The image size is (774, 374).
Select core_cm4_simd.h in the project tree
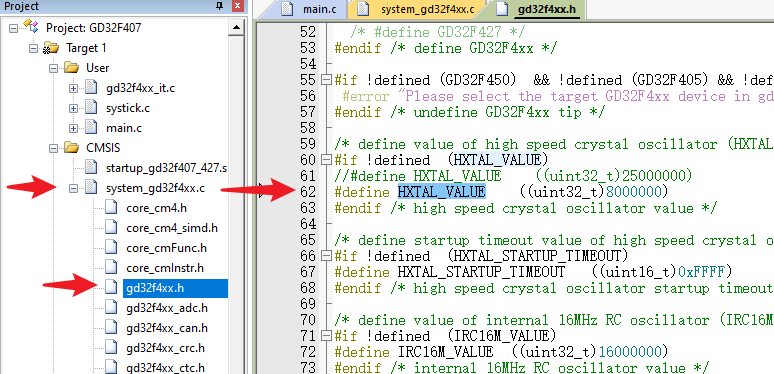[x=172, y=228]
